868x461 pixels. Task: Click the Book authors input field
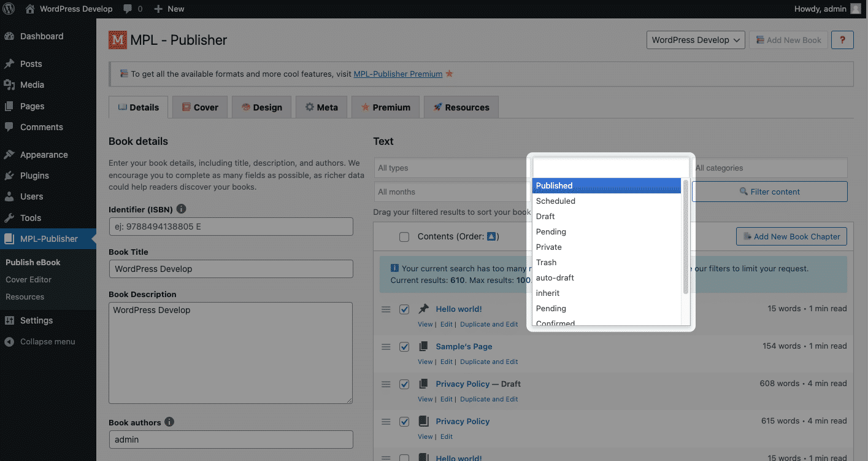tap(231, 440)
